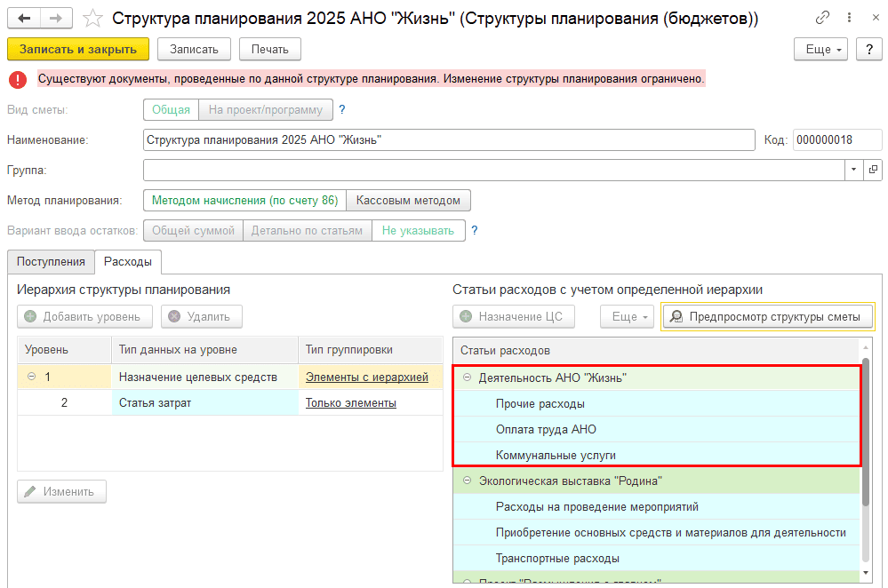The width and height of the screenshot is (888, 588).
Task: Copy link using the chain icon
Action: tap(826, 19)
